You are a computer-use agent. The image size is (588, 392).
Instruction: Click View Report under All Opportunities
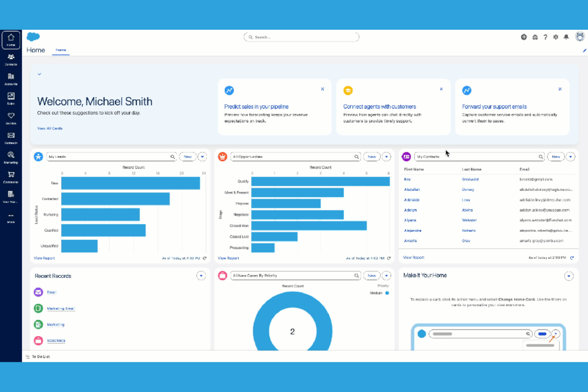point(228,258)
